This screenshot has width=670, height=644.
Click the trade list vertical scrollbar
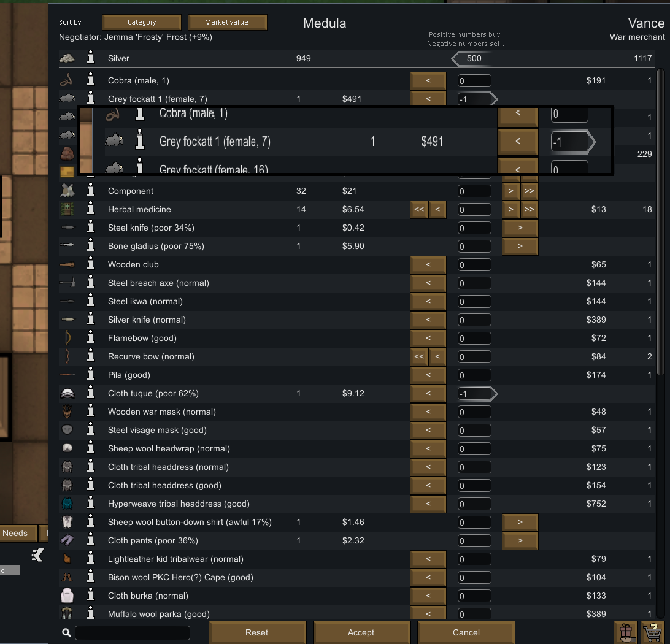661,222
